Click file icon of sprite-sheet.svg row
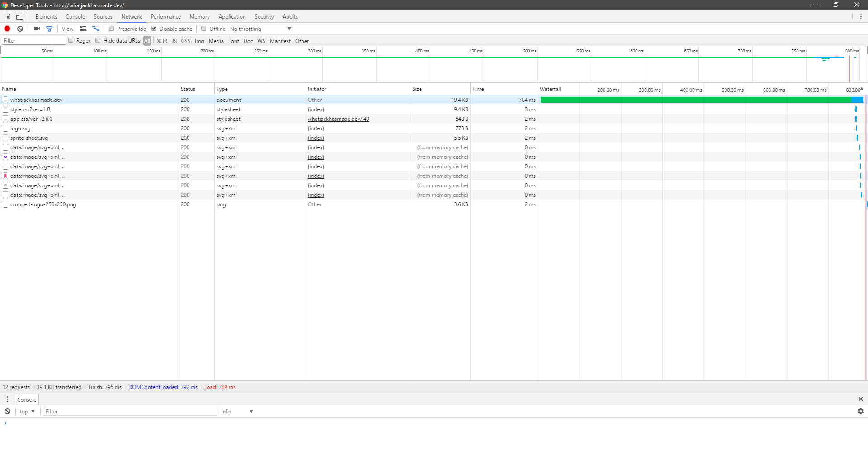This screenshot has height=475, width=868. (x=5, y=138)
